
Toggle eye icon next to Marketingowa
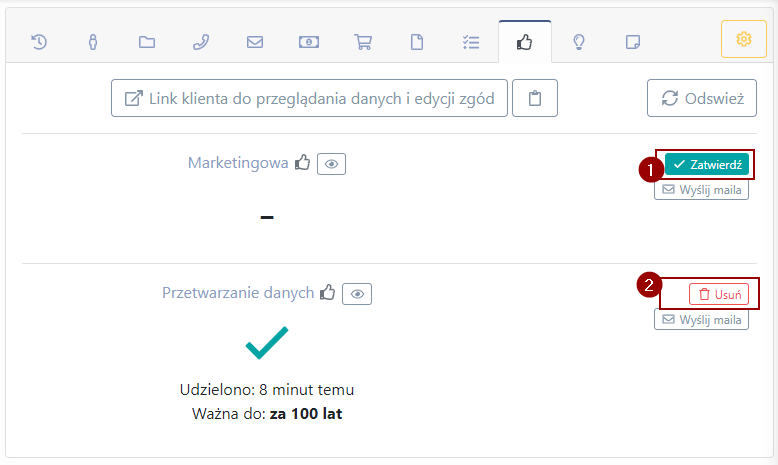coord(331,164)
